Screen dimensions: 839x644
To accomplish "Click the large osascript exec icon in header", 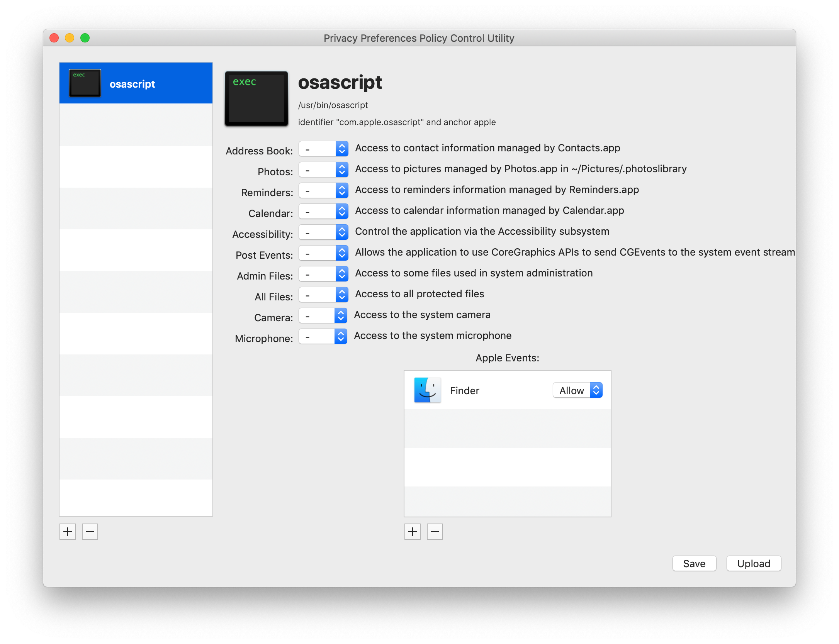I will click(256, 98).
